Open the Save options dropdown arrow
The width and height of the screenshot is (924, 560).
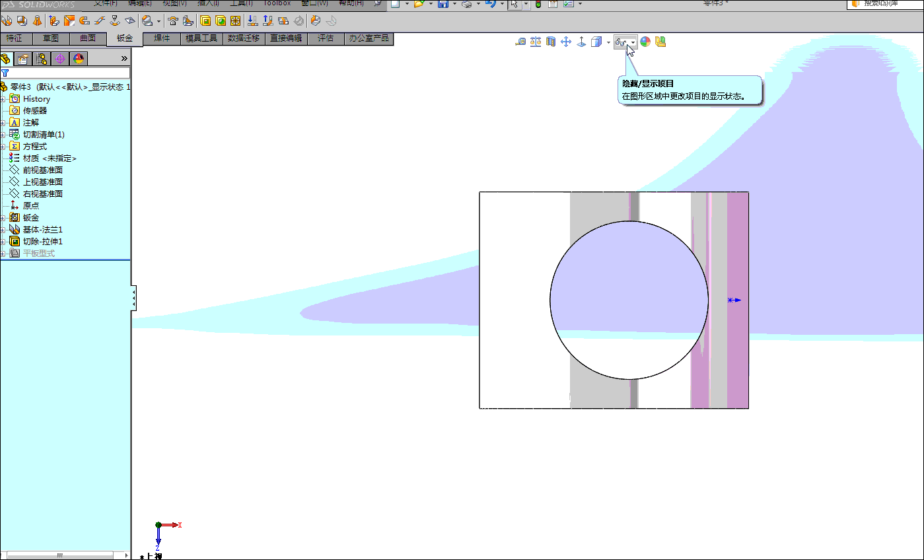coord(454,4)
